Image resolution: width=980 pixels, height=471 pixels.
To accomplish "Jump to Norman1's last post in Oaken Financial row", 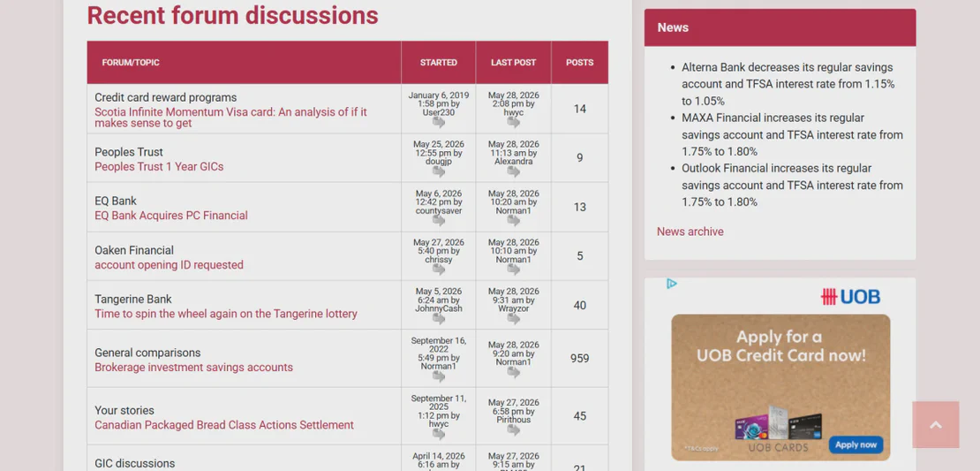I will (514, 269).
